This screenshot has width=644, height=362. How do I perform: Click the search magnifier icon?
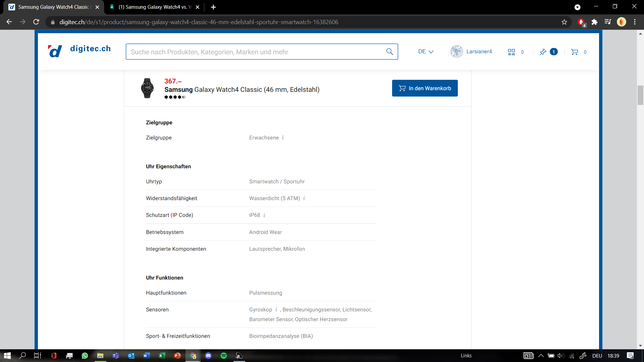(x=389, y=52)
